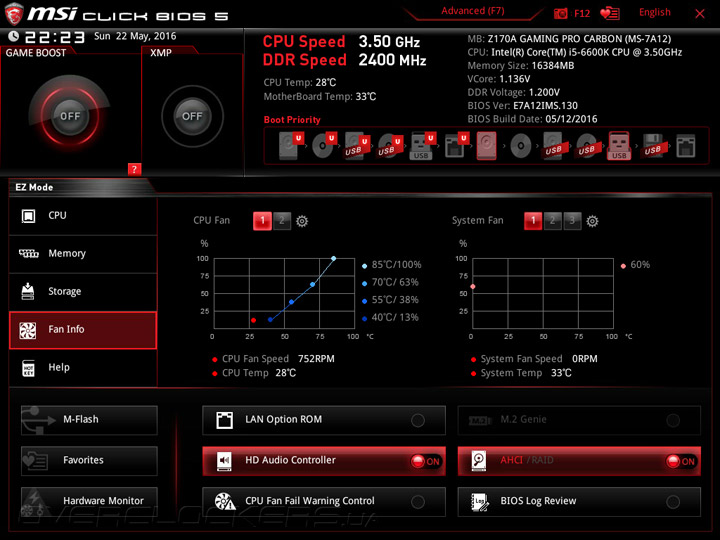Click the 70°C/63% point on CPU fan curve
Image resolution: width=720 pixels, height=540 pixels.
pyautogui.click(x=313, y=285)
